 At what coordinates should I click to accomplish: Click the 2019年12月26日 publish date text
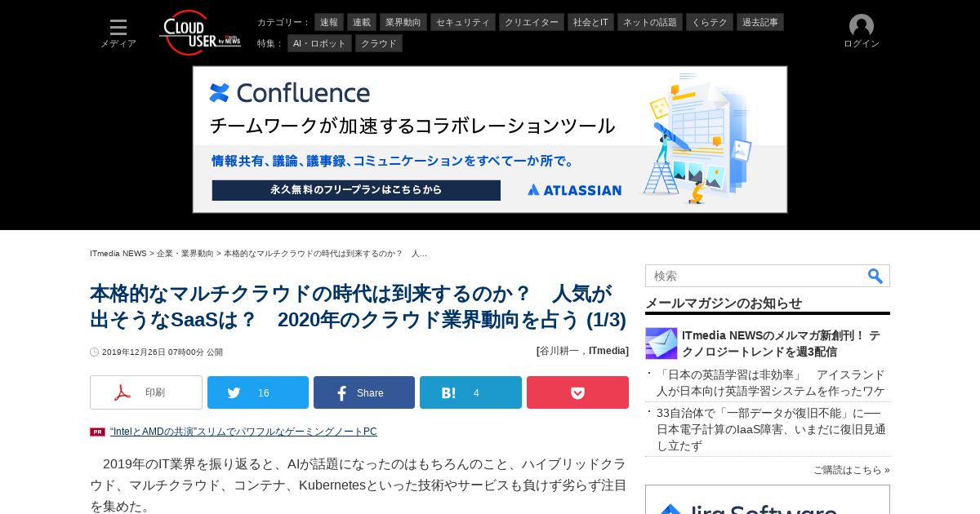coord(163,352)
